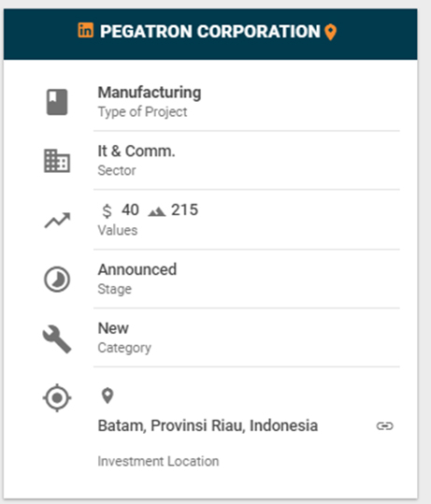
Task: Click the New category entry
Action: (113, 328)
